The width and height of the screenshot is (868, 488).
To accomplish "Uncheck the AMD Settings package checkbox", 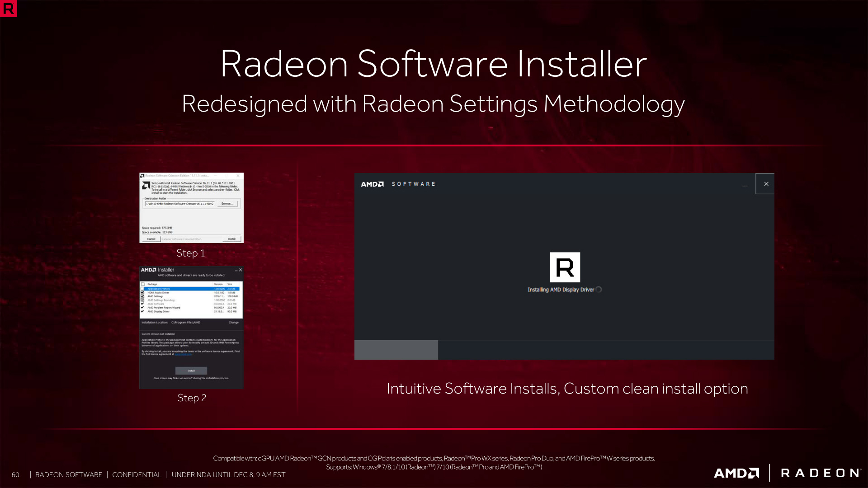I will (143, 296).
